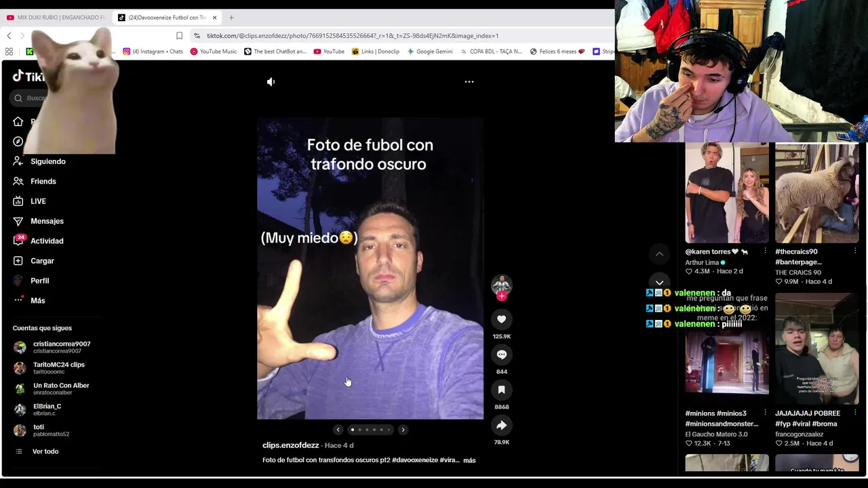Expand the caption with "más"
Viewport: 868px width, 488px height.
coord(469,461)
